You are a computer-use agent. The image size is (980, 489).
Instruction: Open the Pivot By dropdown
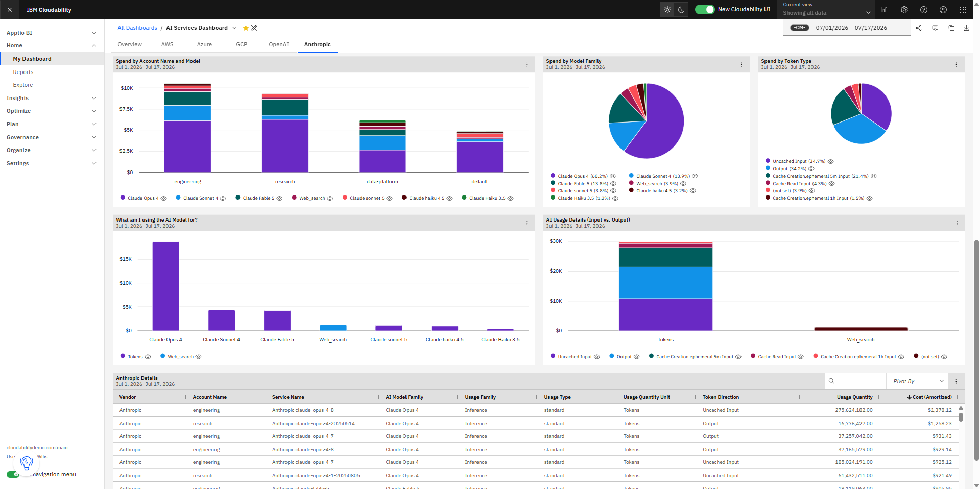918,381
